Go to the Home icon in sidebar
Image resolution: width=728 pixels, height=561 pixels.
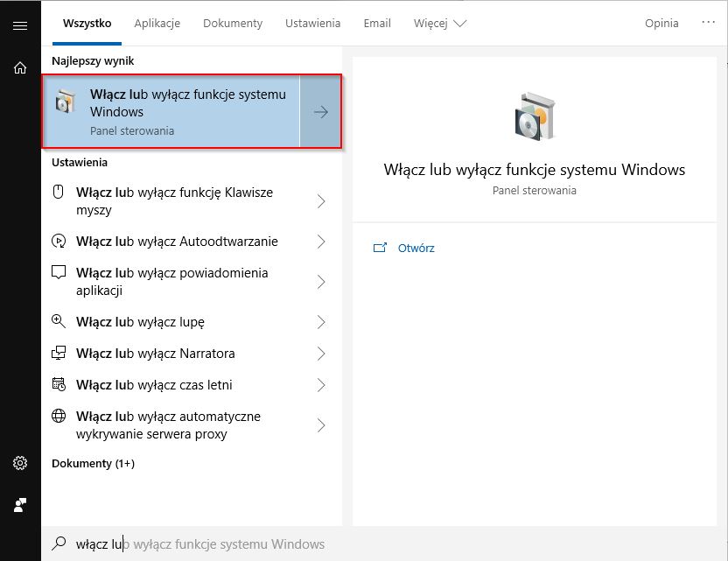point(20,67)
